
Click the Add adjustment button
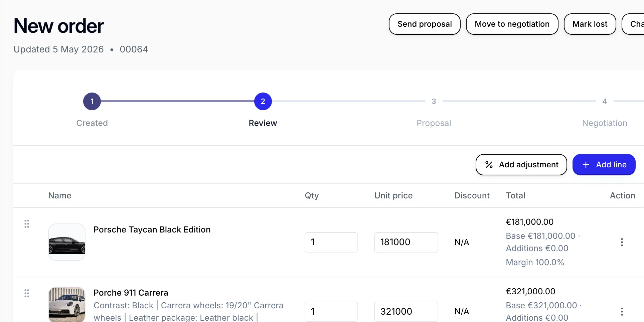click(521, 165)
